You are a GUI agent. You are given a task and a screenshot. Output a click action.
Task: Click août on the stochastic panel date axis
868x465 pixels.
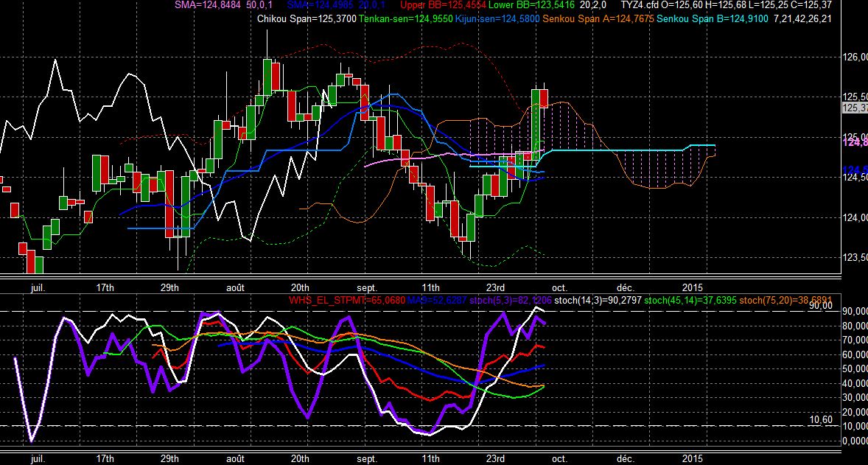pyautogui.click(x=235, y=458)
